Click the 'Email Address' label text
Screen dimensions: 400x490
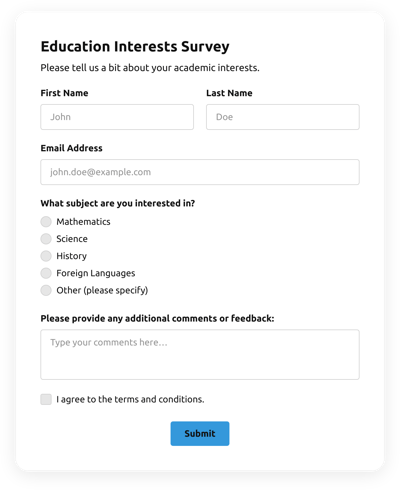point(71,148)
